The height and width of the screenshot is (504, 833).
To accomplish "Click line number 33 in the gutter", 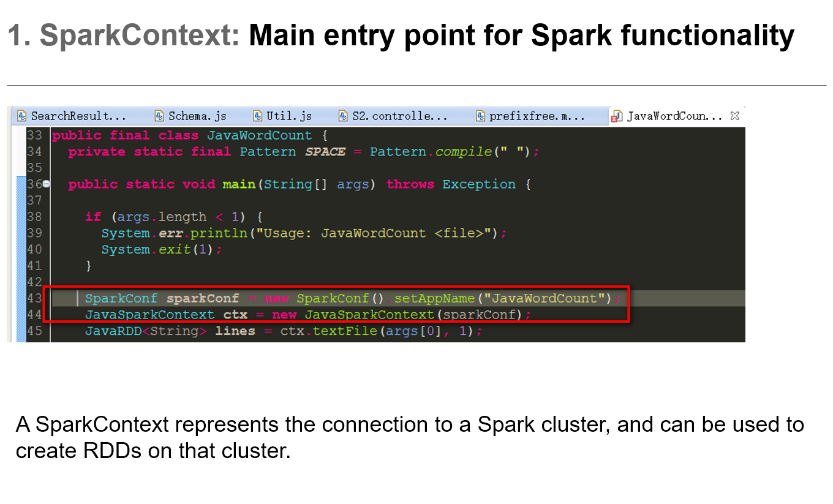I will tap(35, 135).
